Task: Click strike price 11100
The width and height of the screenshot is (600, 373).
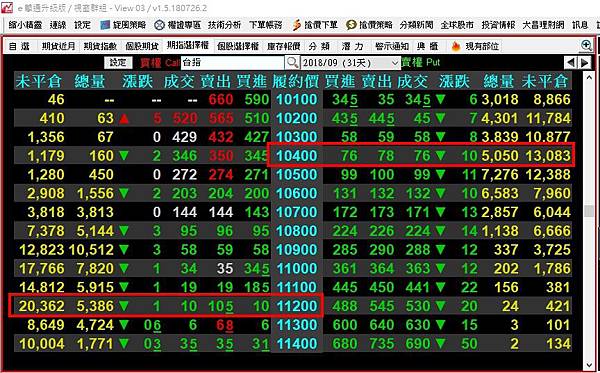Action: [x=297, y=287]
